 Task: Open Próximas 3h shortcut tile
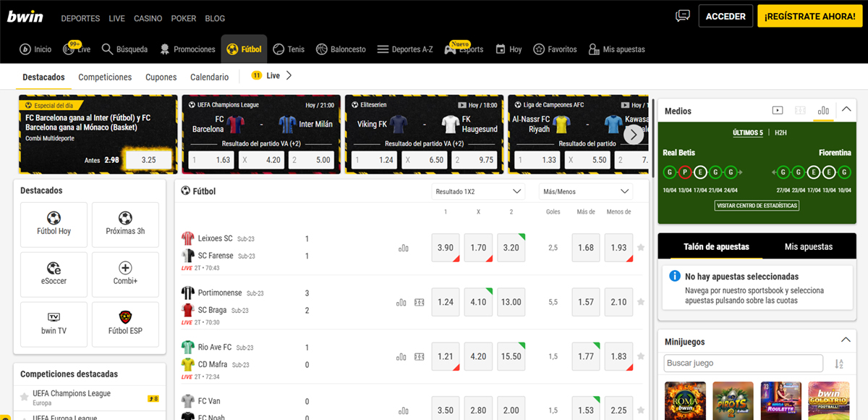coord(126,224)
